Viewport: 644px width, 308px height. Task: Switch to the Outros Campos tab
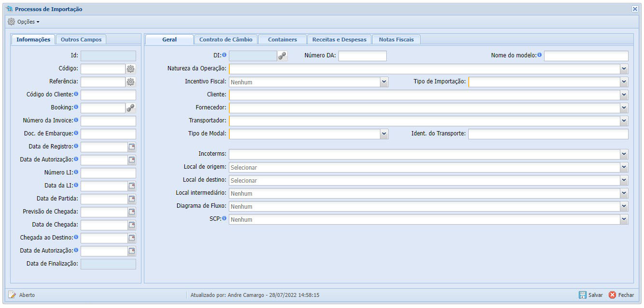pos(81,40)
